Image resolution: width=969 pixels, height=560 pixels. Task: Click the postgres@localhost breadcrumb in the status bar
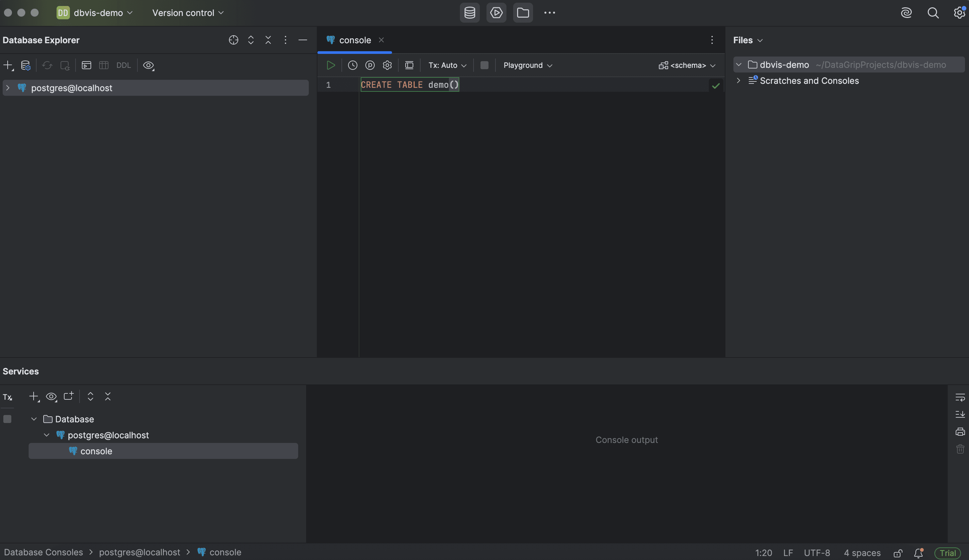pos(139,552)
